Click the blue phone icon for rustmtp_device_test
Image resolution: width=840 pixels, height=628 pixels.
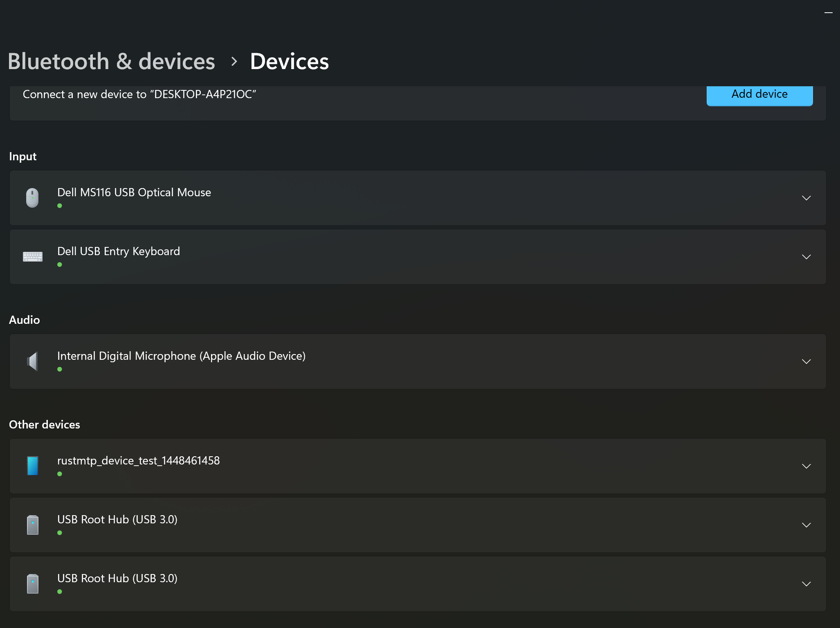point(33,466)
